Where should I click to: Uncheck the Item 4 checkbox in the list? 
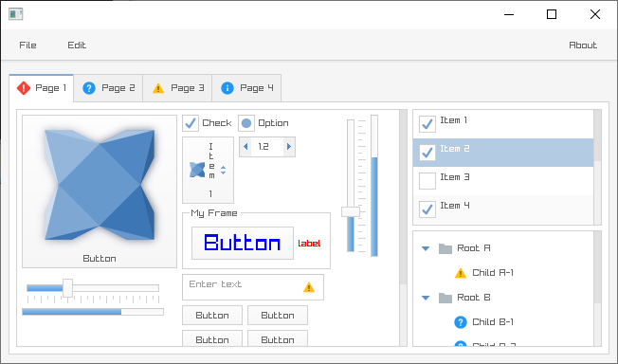(427, 209)
